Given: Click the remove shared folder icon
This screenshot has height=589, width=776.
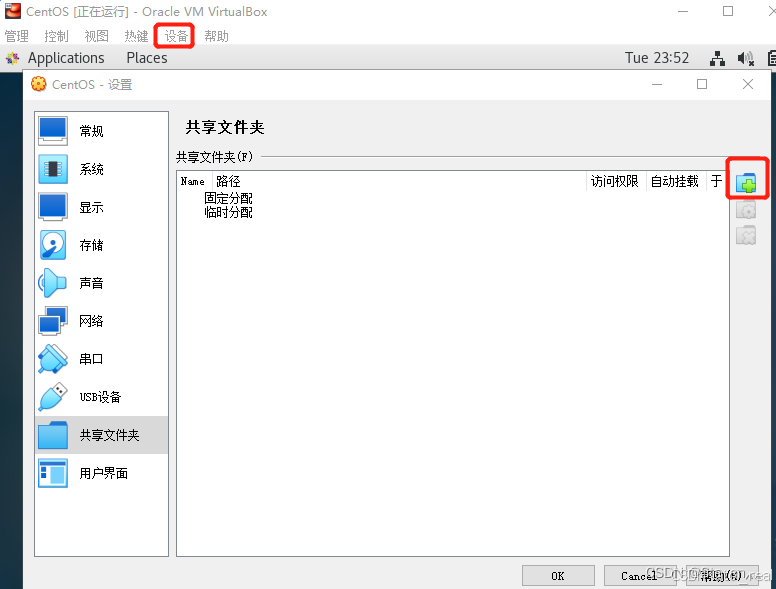Looking at the screenshot, I should (x=746, y=235).
